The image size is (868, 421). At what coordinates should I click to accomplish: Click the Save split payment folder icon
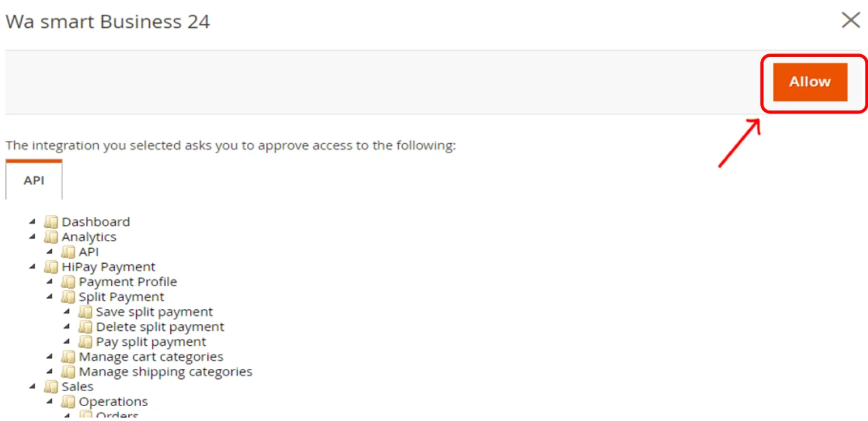coord(85,312)
